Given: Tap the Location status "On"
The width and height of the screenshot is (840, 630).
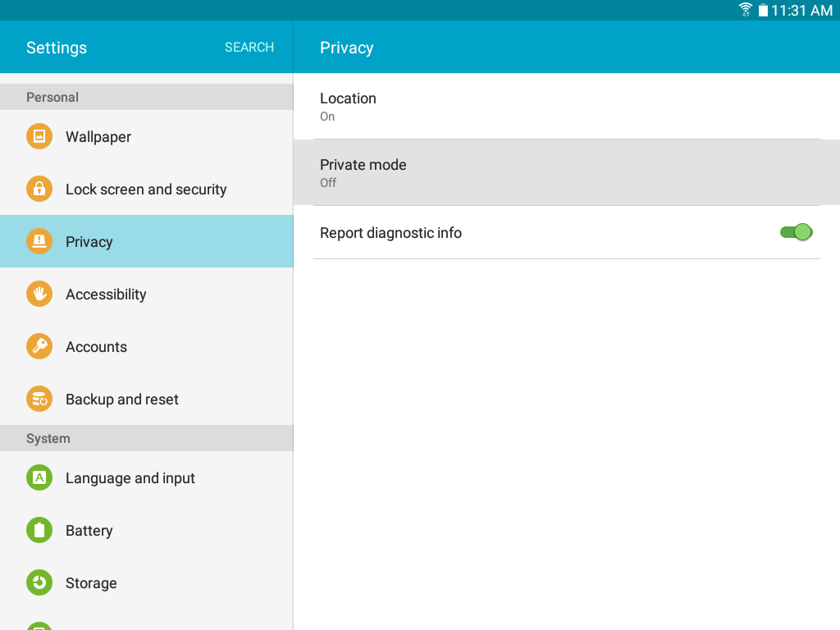Looking at the screenshot, I should 327,116.
